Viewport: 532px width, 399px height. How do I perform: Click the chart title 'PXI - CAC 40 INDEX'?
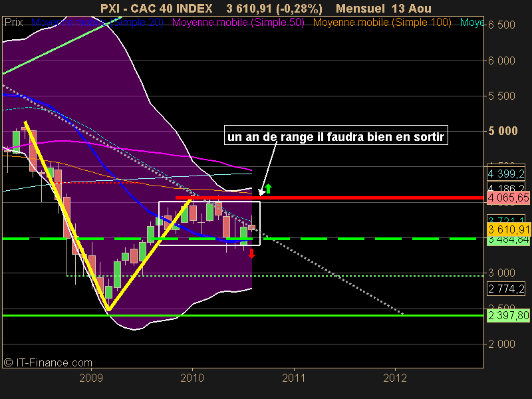156,8
